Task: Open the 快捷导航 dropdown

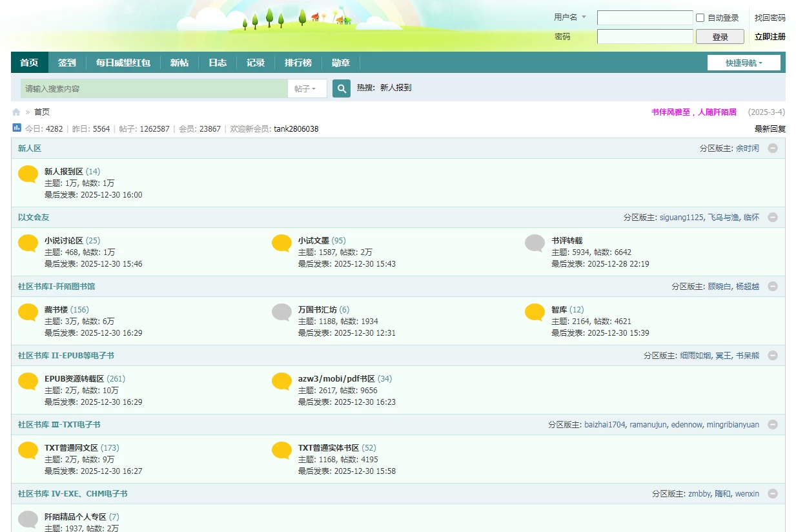Action: point(744,63)
